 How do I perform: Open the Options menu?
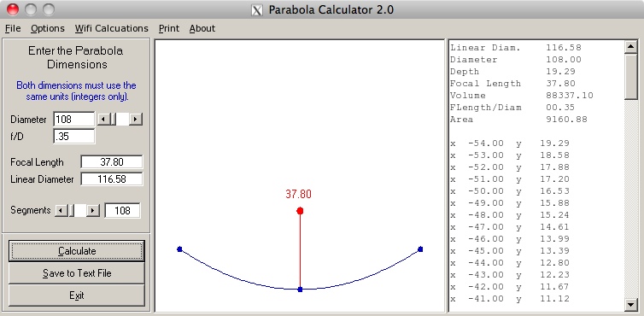point(48,28)
